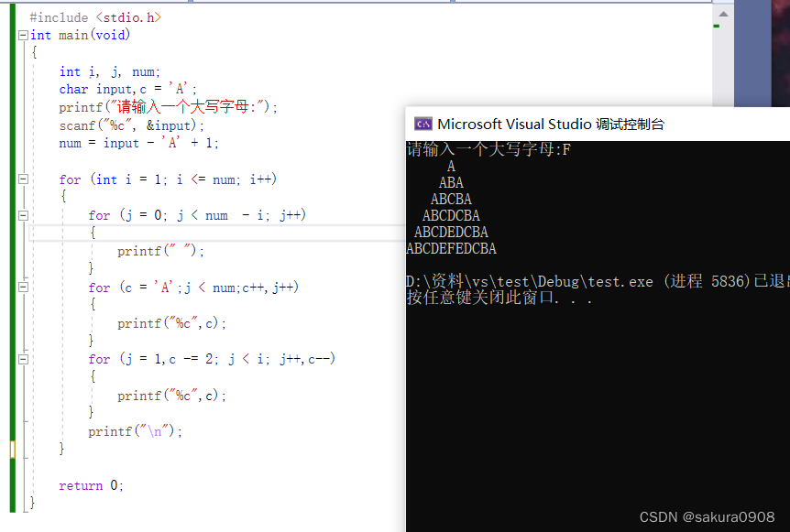Select the console output line ABCDEFEDCBA
Viewport: 790px width, 532px height.
pyautogui.click(x=449, y=247)
